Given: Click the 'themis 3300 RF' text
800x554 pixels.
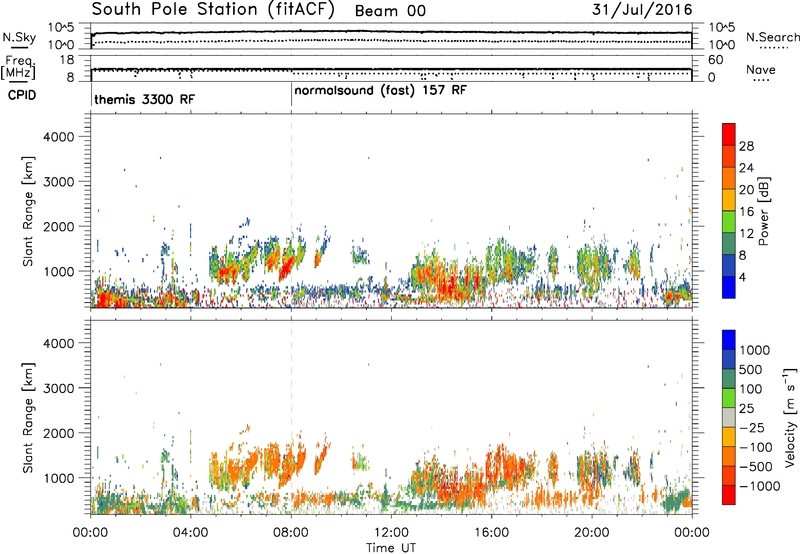Looking at the screenshot, I should 144,99.
